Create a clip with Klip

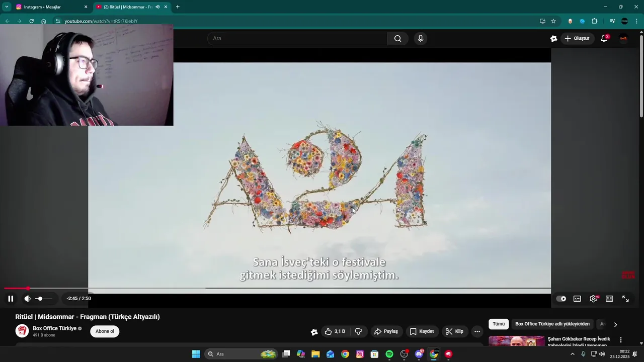(x=454, y=331)
